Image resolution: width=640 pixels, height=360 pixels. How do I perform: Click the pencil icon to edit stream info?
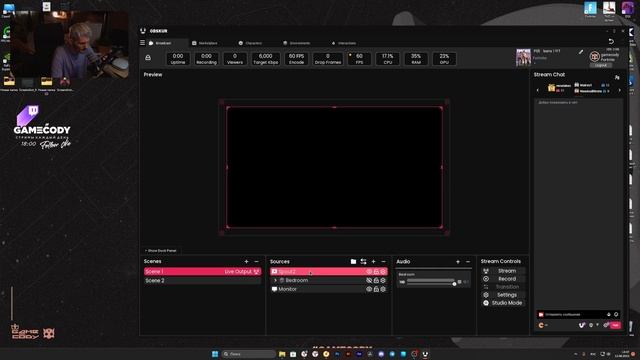tap(581, 52)
